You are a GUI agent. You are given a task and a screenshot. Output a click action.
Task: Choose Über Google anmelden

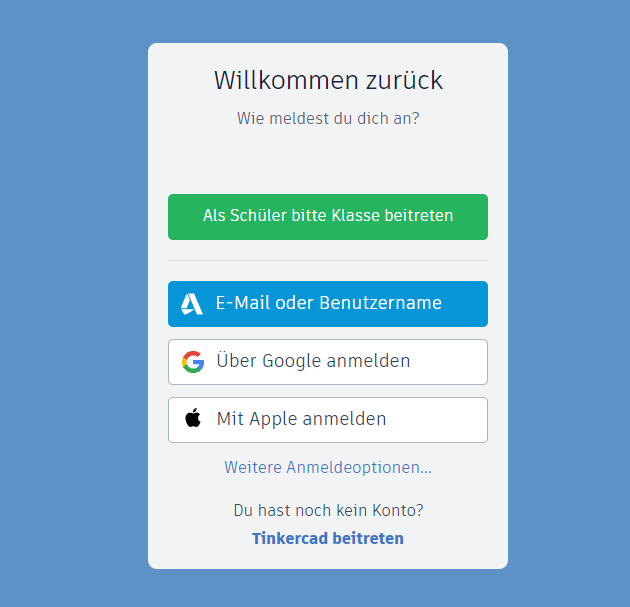pyautogui.click(x=328, y=362)
